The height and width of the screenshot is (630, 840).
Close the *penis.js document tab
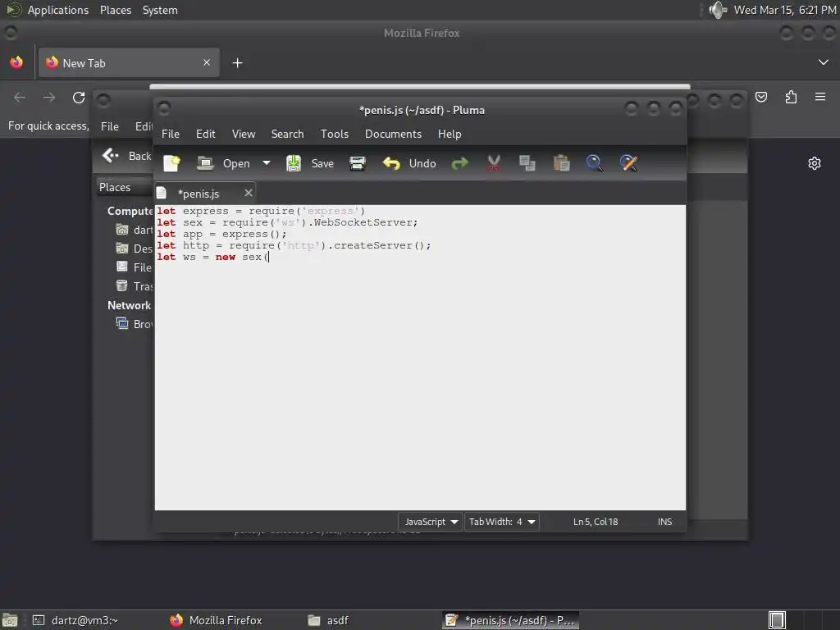click(x=248, y=193)
